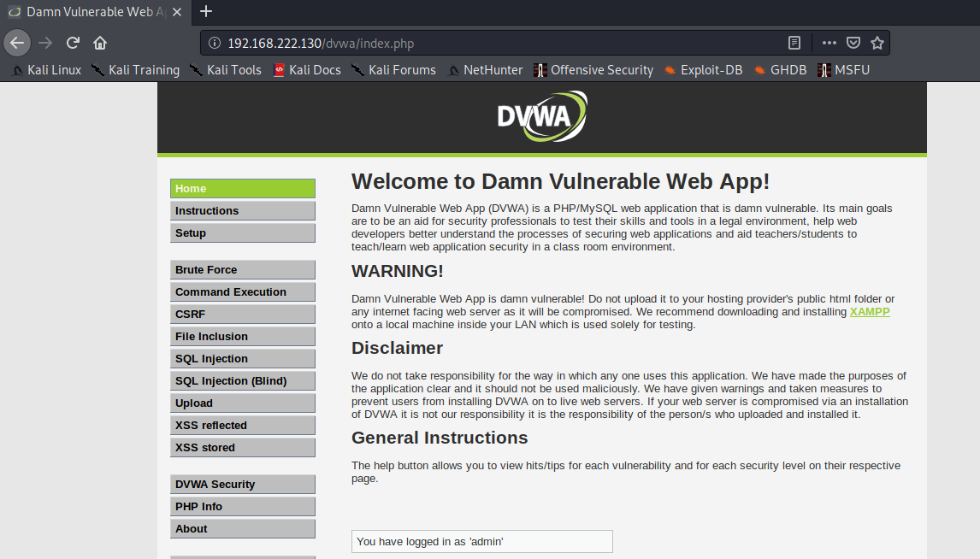The width and height of the screenshot is (980, 559).
Task: View site information icon in address bar
Action: [x=215, y=43]
